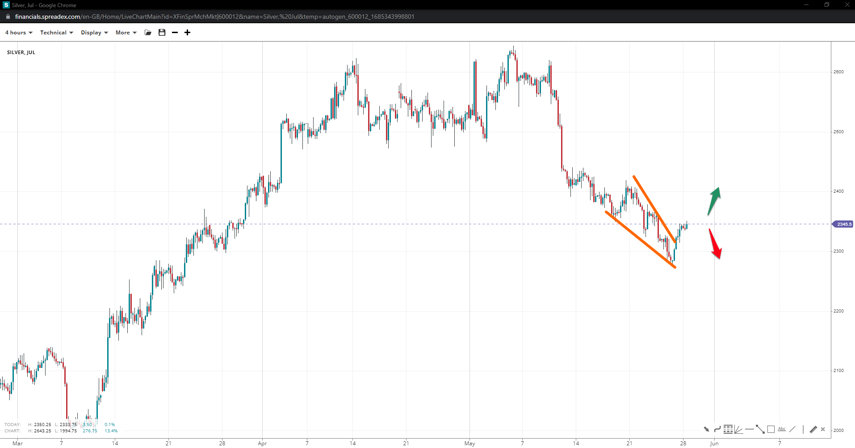The width and height of the screenshot is (855, 448).
Task: Select the trend line tool with endpoints
Action: point(760,429)
